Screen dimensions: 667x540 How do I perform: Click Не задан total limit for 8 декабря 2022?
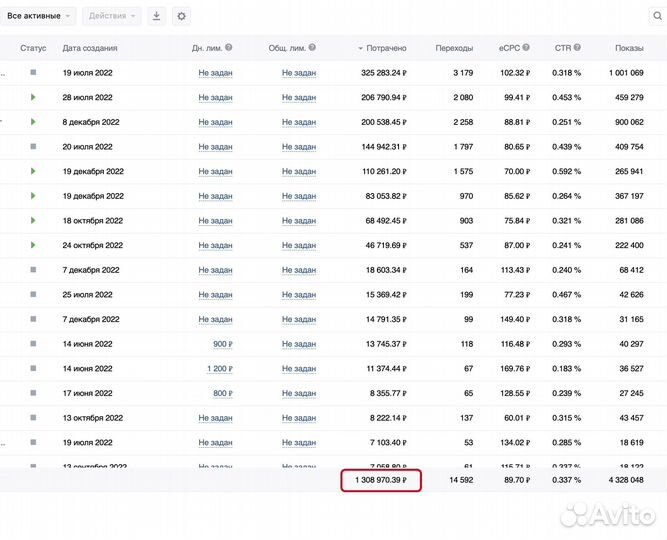(x=298, y=122)
